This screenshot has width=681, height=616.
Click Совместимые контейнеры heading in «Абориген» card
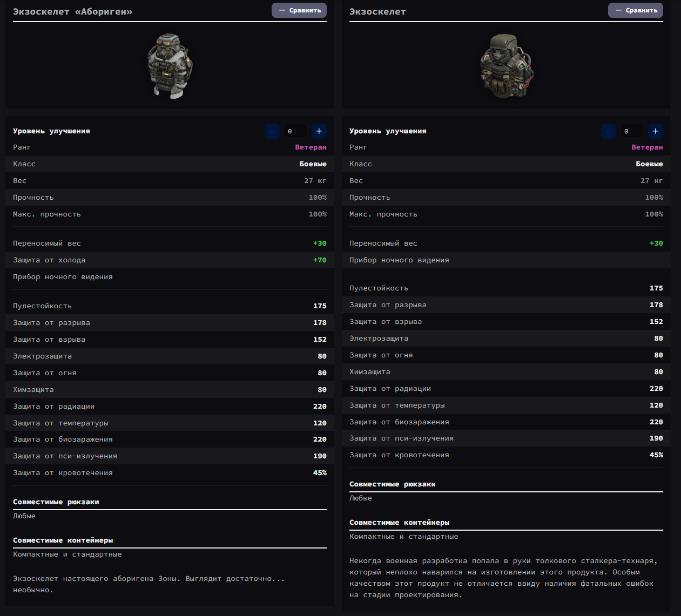[63, 540]
